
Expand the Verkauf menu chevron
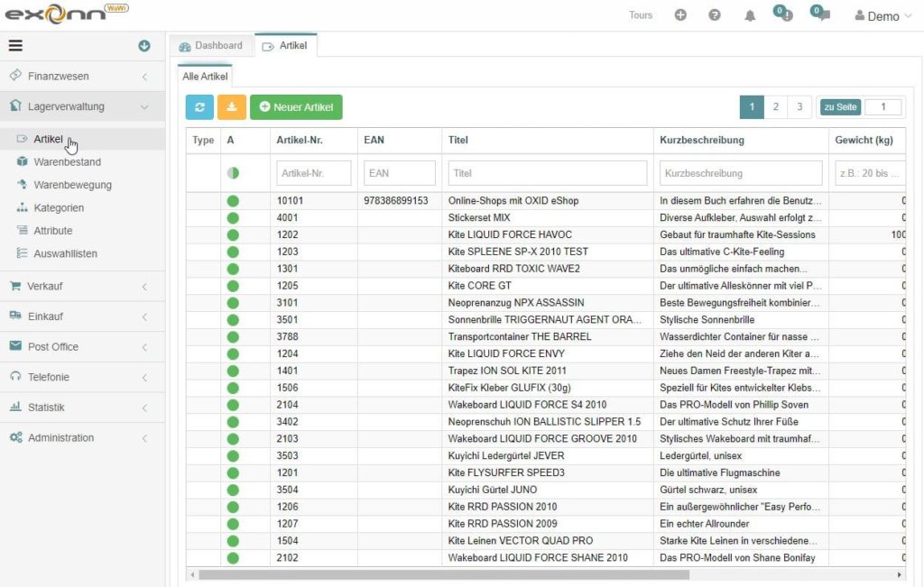[x=144, y=287]
